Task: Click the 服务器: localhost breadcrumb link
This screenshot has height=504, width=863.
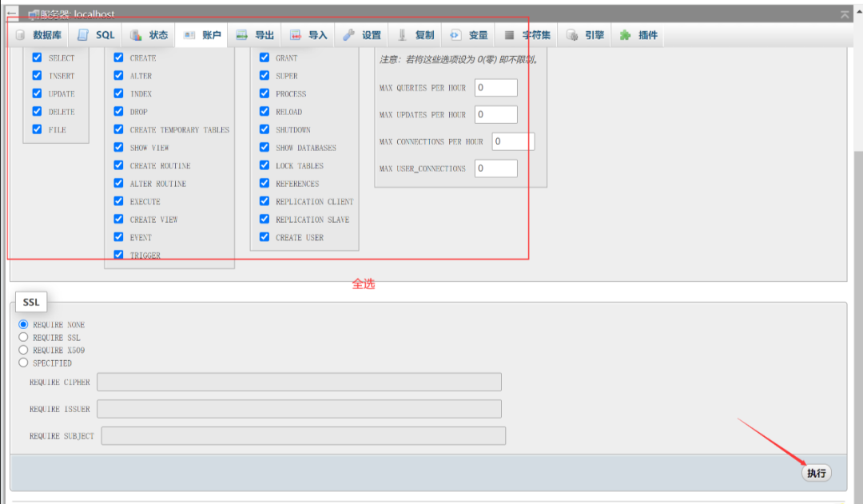Action: click(x=78, y=15)
